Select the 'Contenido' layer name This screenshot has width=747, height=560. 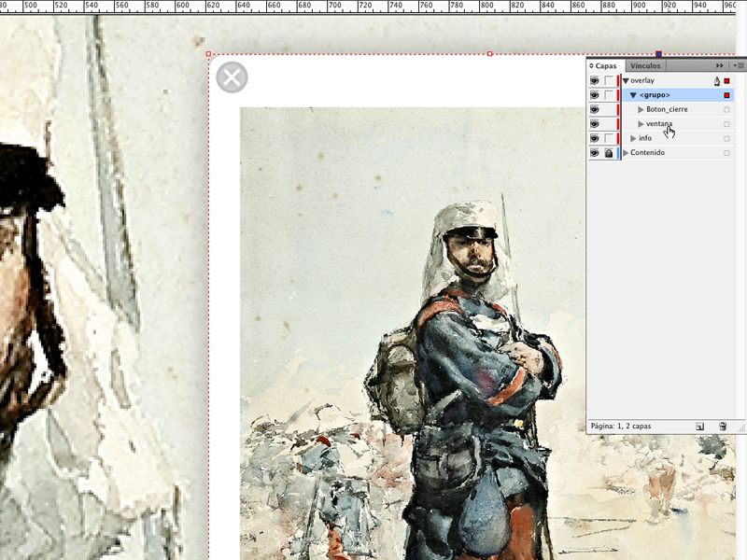coord(647,153)
